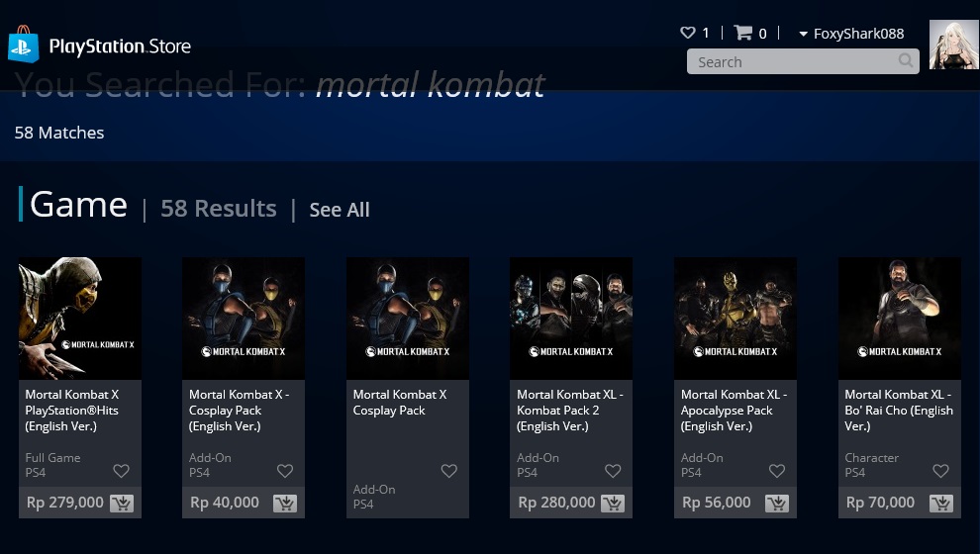Toggle wishlist heart on Mortal Kombat X PlayStation Hits
Screen dimensions: 980x554
click(x=121, y=471)
